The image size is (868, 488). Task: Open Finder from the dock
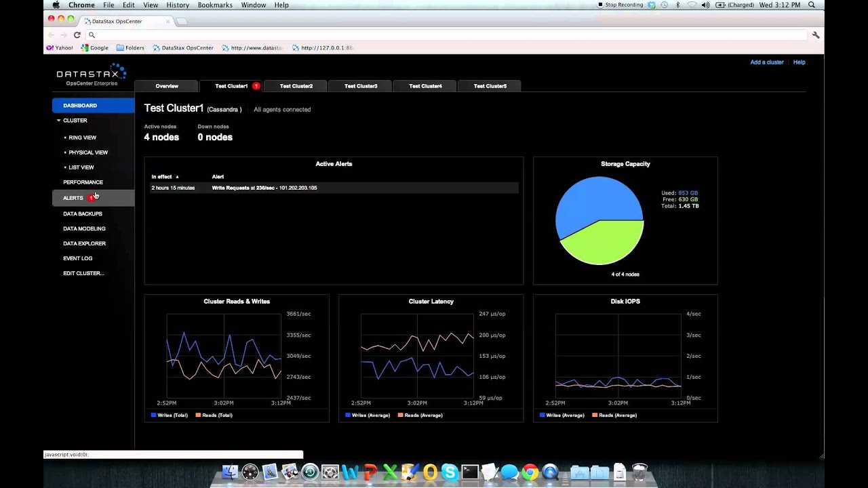tap(230, 472)
